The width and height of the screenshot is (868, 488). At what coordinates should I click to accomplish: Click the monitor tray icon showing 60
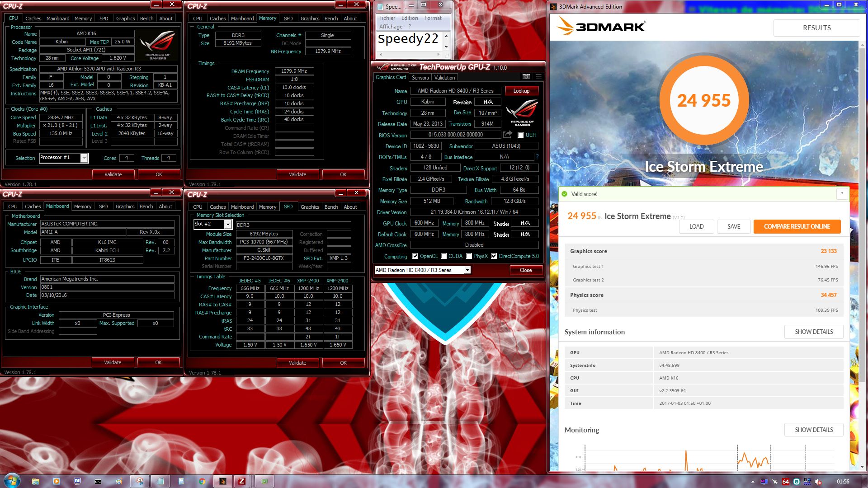[x=764, y=482]
